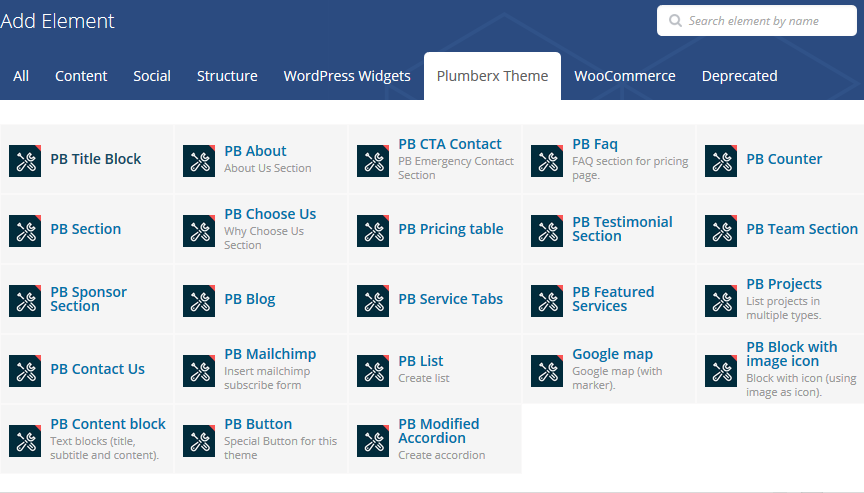Insert the PB Testimonial Section element

[621, 229]
